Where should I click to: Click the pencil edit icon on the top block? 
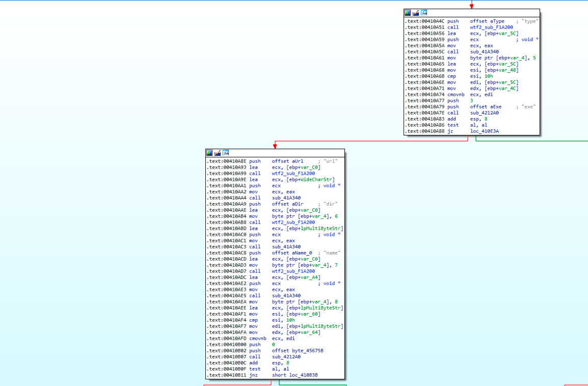click(x=416, y=13)
